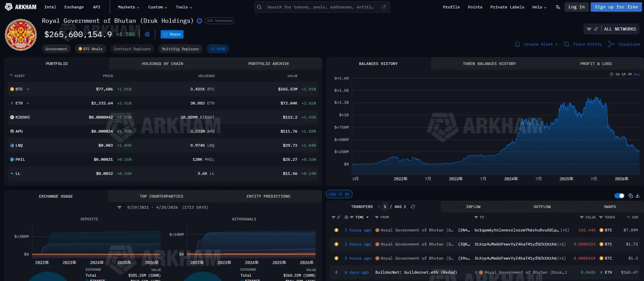Click the link icon beside All Networks
The width and height of the screenshot is (644, 281).
pos(596,29)
